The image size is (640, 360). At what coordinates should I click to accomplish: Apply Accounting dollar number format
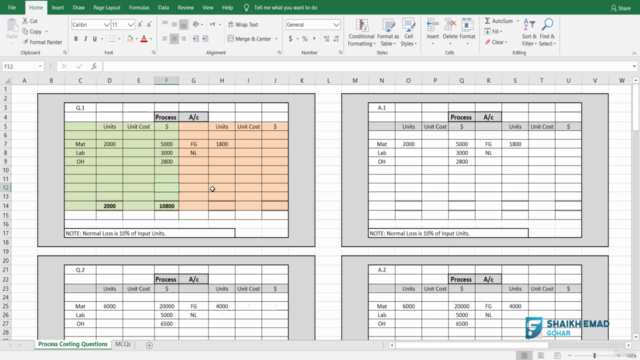click(x=290, y=39)
